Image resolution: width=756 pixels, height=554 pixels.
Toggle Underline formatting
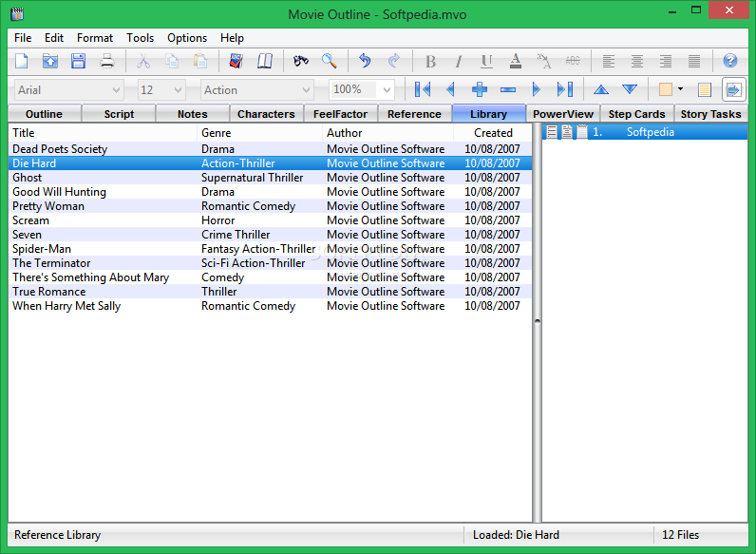click(x=487, y=61)
